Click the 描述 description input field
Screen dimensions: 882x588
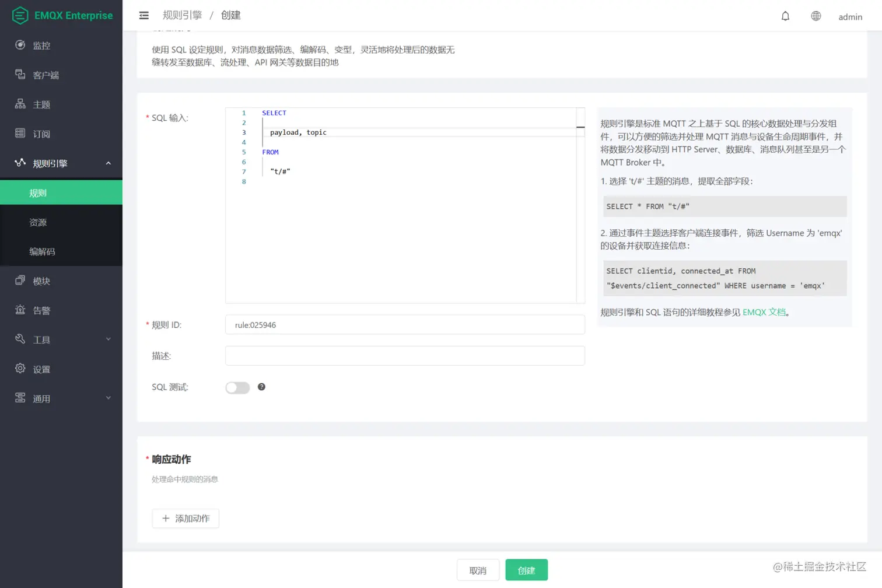pyautogui.click(x=405, y=355)
